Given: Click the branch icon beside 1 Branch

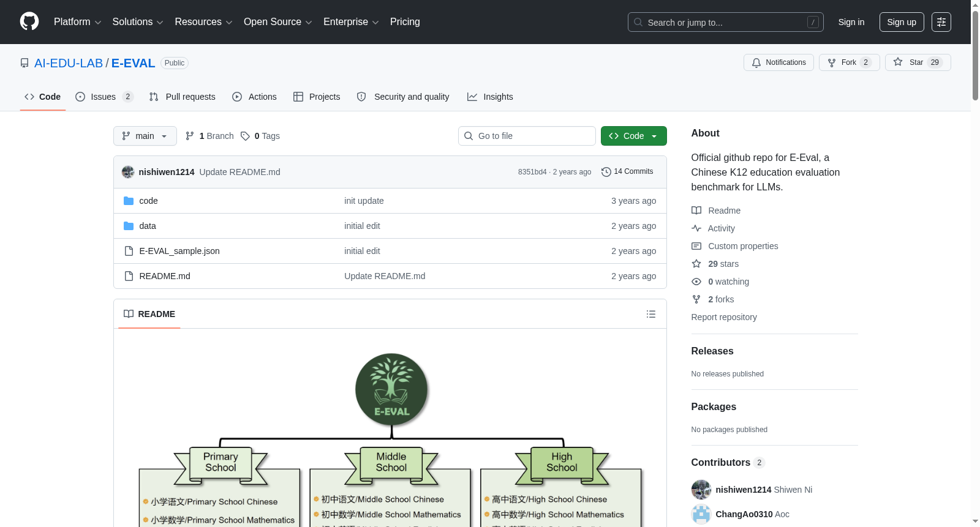Looking at the screenshot, I should click(x=190, y=136).
